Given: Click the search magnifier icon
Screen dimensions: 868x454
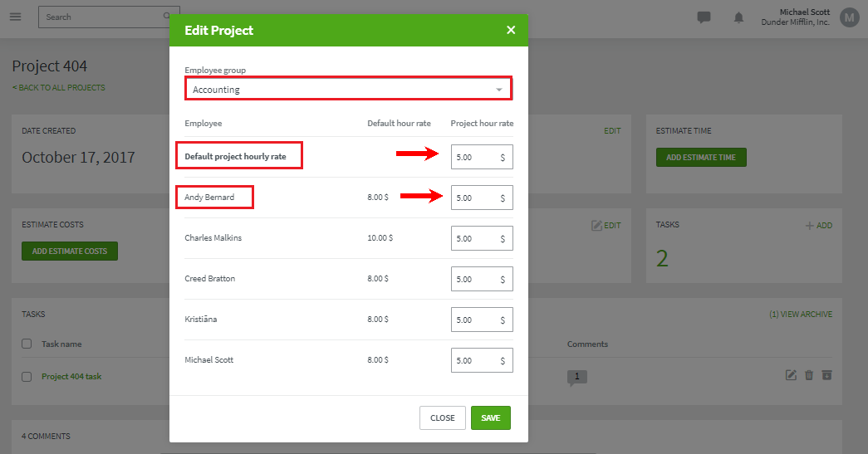Looking at the screenshot, I should pos(167,16).
